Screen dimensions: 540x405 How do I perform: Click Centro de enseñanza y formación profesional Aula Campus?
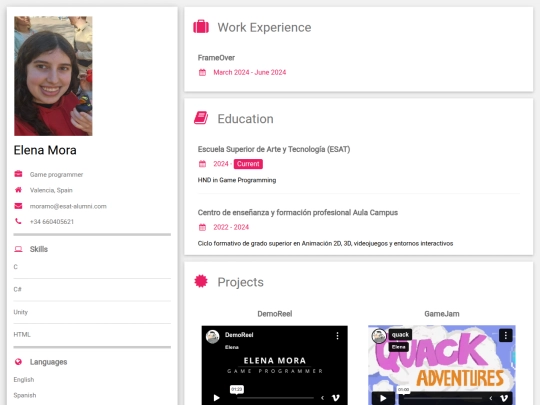click(298, 212)
